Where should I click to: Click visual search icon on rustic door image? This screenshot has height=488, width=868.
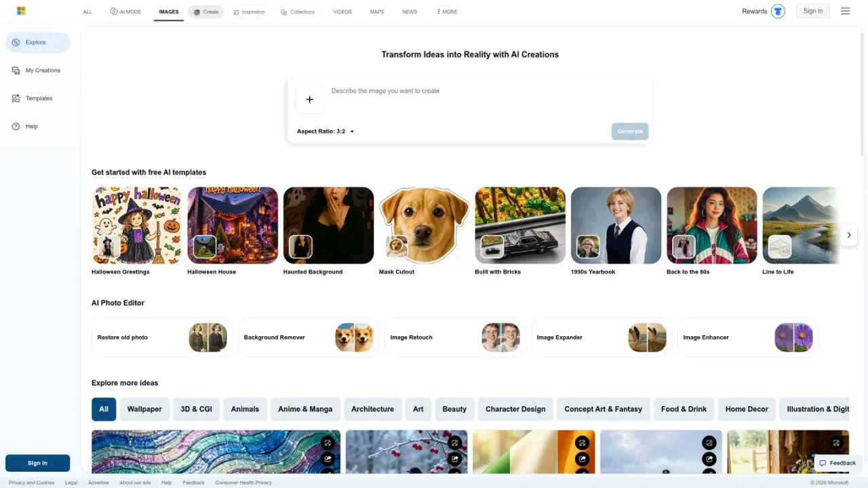coord(836,443)
